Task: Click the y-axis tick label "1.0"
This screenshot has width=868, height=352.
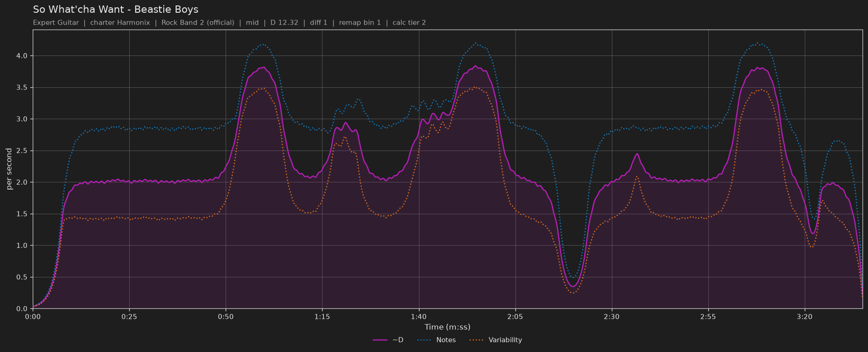Action: (x=22, y=246)
